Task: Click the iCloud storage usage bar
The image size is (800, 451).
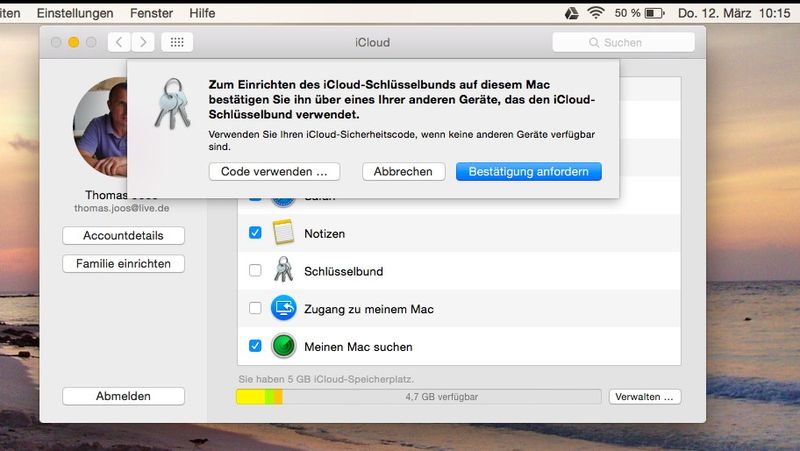Action: pos(418,397)
